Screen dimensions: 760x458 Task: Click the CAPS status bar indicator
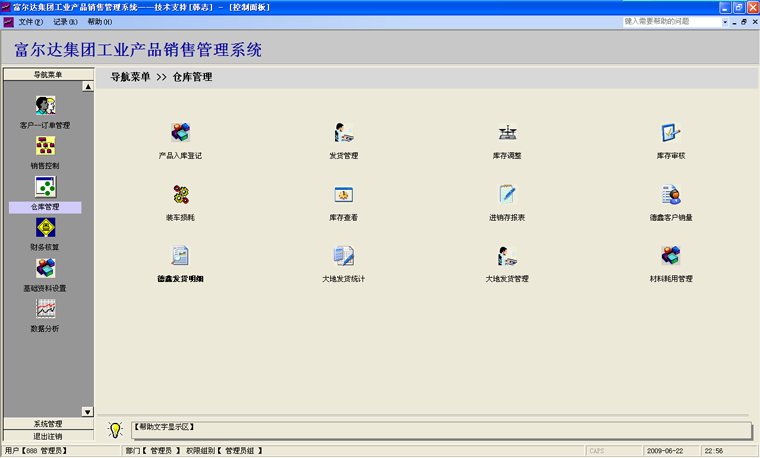597,451
